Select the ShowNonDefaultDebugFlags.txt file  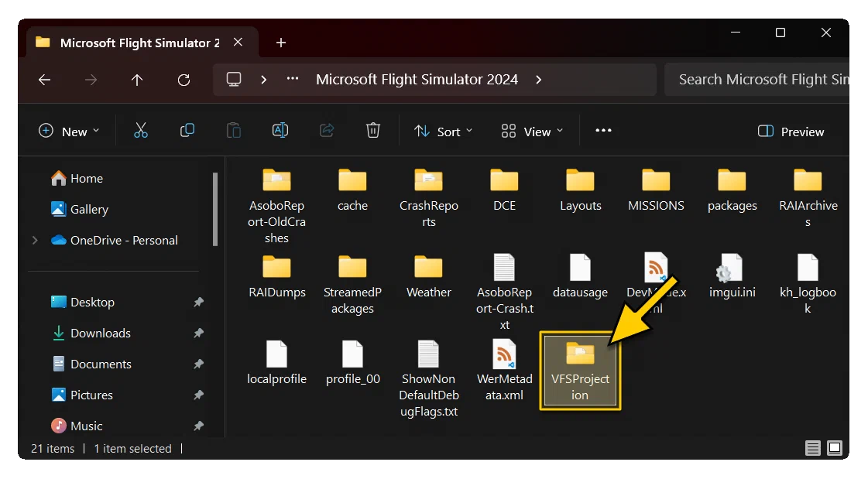click(429, 379)
